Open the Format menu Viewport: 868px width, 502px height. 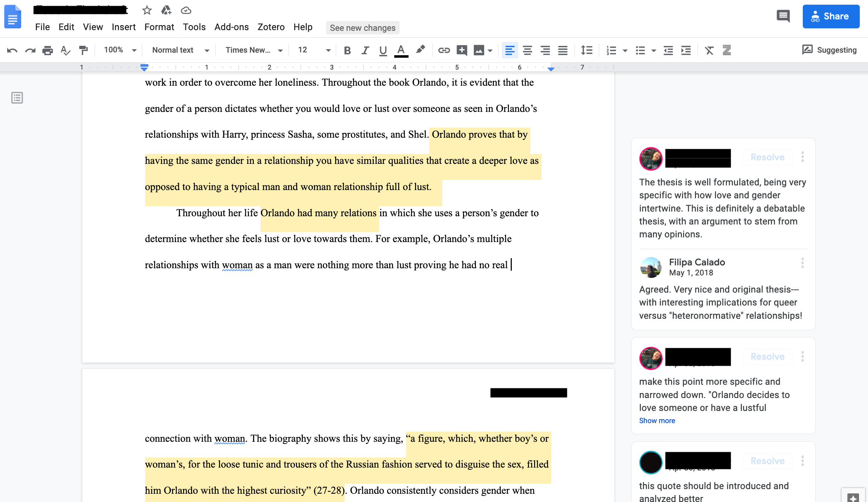159,27
